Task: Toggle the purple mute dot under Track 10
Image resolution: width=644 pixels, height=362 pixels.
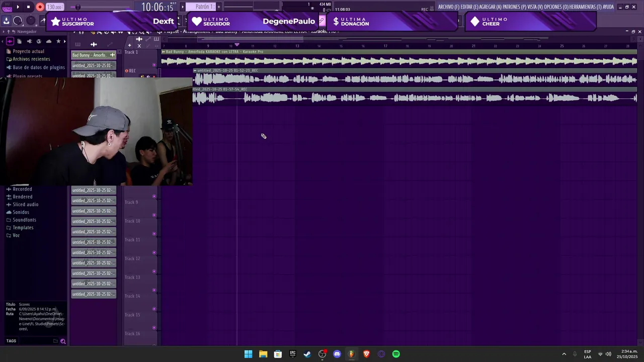Action: point(154,234)
